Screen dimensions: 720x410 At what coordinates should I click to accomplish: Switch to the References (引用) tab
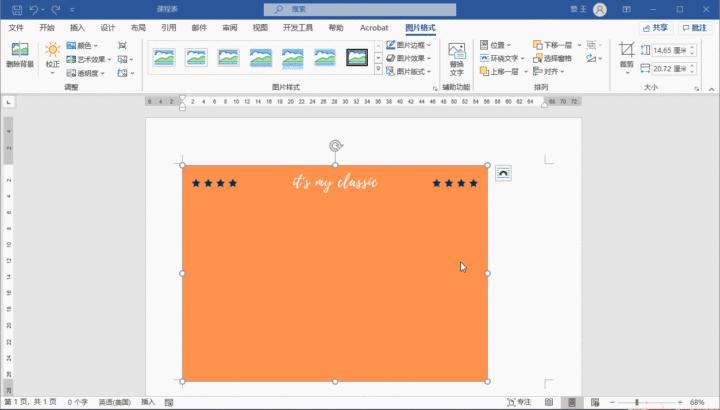(x=169, y=28)
